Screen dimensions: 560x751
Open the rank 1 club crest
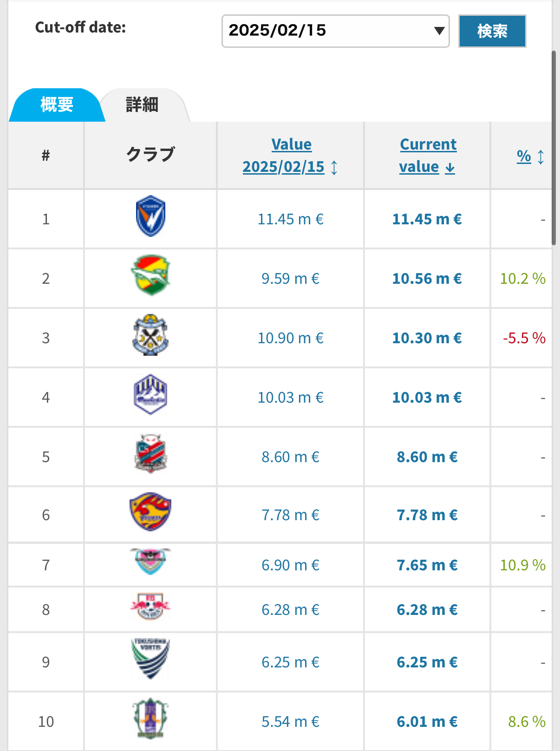coord(150,216)
